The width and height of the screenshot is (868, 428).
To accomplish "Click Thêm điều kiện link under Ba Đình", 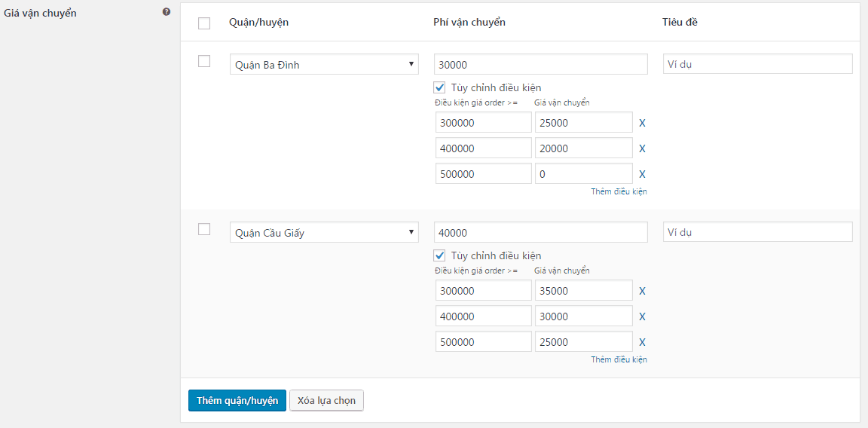I will coord(619,191).
